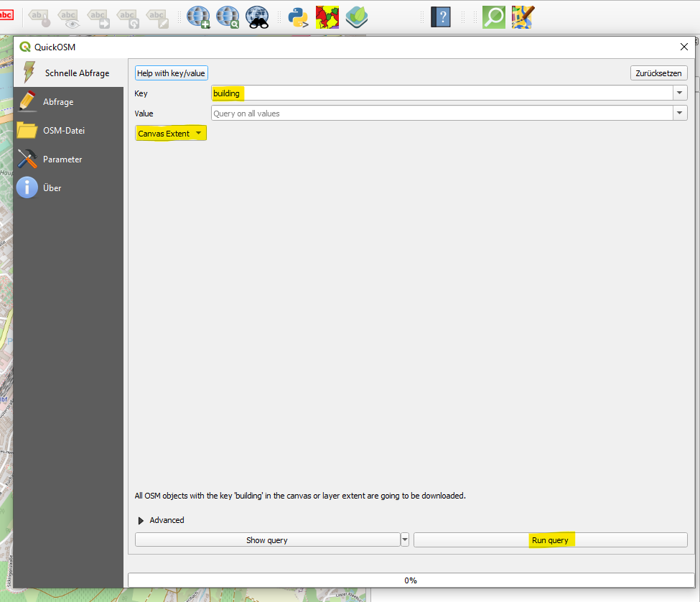
Task: Click the red abc label icon
Action: click(6, 15)
